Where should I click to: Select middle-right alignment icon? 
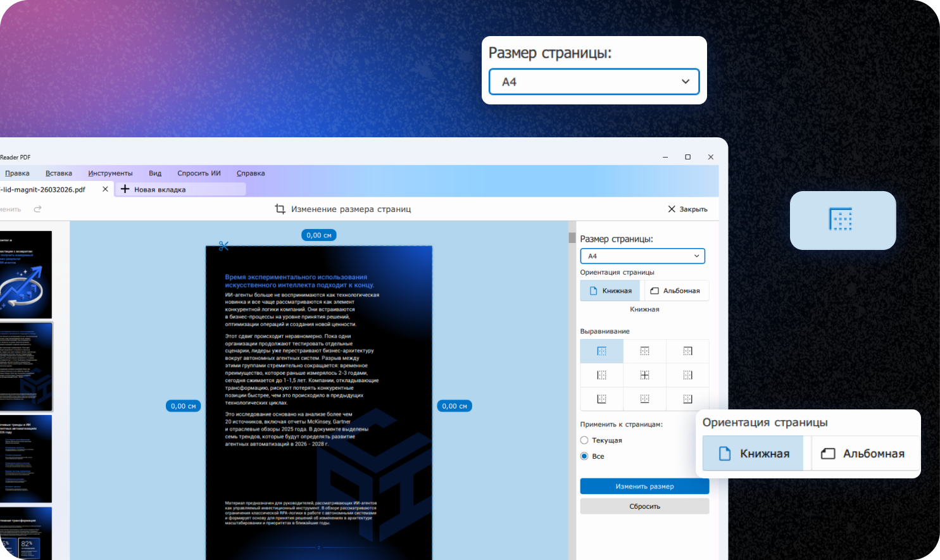coord(687,375)
